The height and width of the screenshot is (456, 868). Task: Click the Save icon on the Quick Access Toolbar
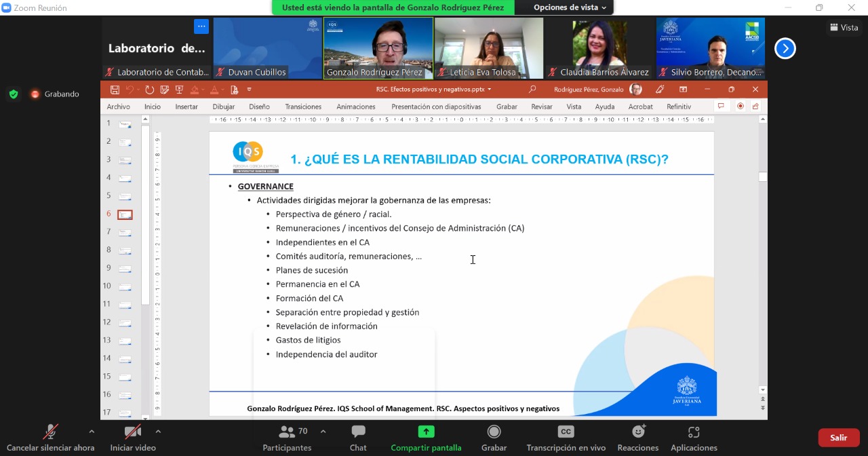(115, 89)
